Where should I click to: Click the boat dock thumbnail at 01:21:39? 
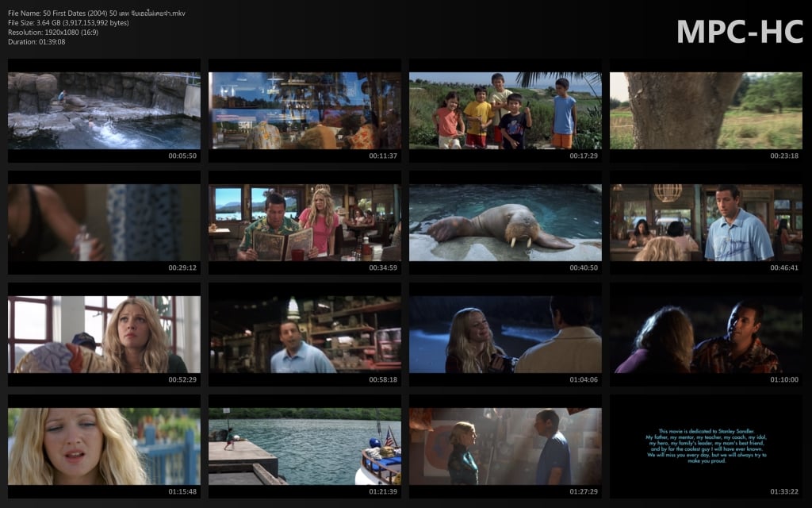tap(304, 446)
